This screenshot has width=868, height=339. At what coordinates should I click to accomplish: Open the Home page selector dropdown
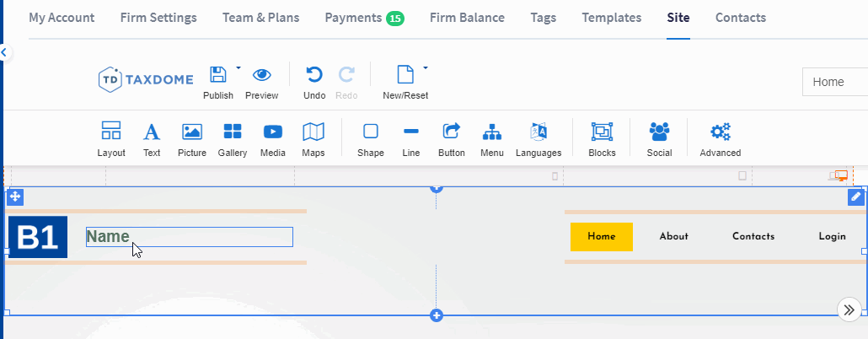[x=834, y=82]
